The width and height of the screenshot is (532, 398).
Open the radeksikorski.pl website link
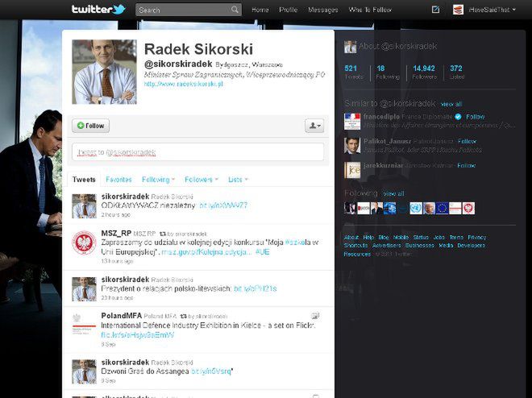(184, 84)
